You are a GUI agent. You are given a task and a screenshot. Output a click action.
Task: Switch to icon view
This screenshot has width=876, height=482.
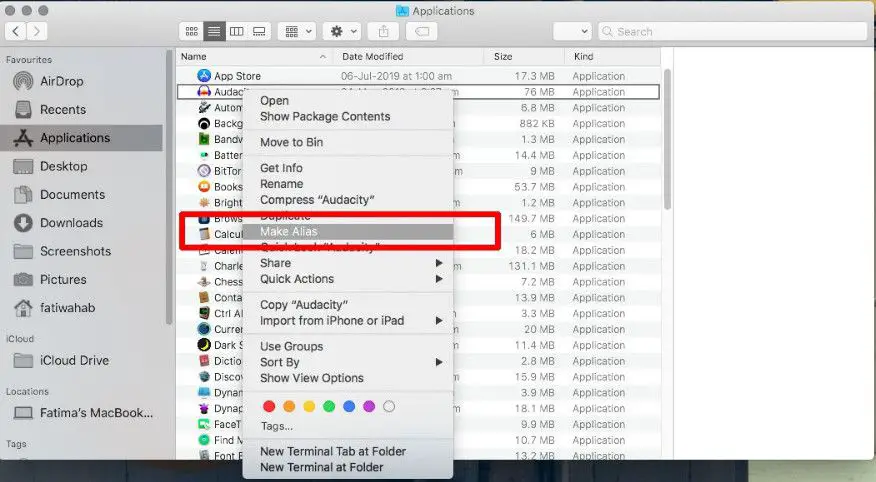pyautogui.click(x=192, y=32)
